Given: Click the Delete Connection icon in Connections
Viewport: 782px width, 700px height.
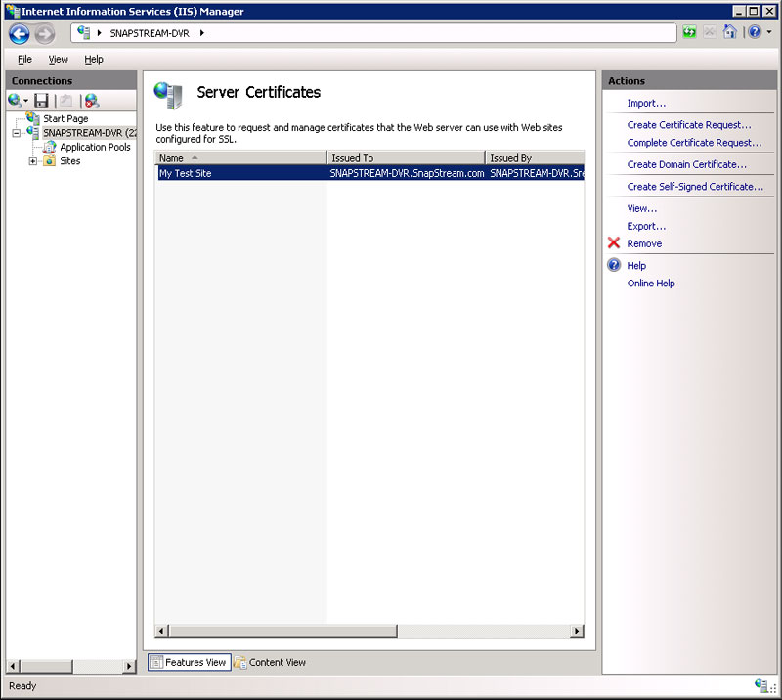Looking at the screenshot, I should tap(92, 101).
